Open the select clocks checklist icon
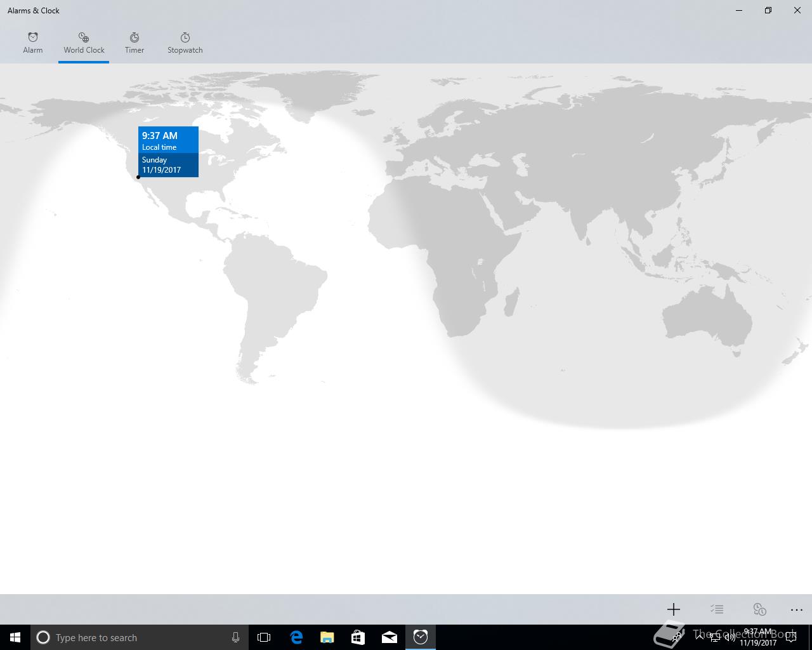812x650 pixels. tap(717, 609)
